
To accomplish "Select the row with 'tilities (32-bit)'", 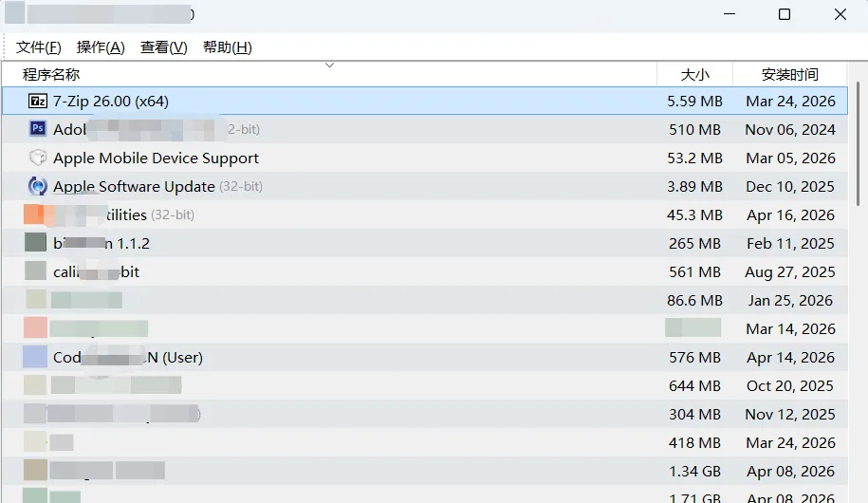I will pyautogui.click(x=425, y=214).
